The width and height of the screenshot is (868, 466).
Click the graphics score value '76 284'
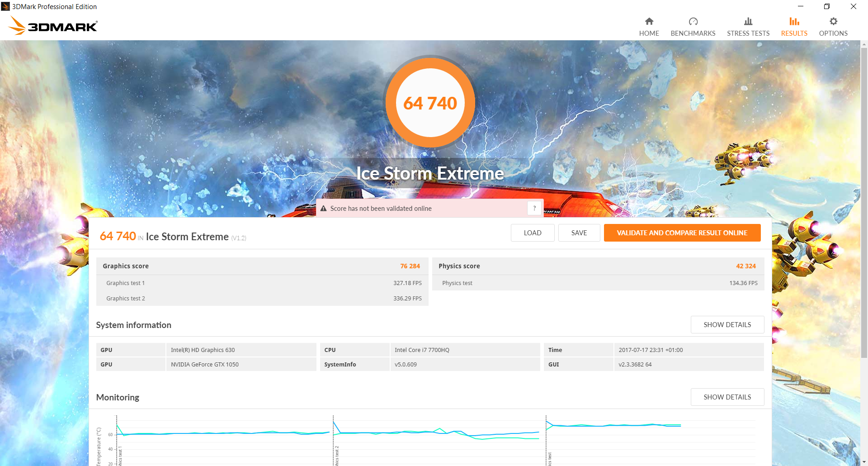(410, 266)
